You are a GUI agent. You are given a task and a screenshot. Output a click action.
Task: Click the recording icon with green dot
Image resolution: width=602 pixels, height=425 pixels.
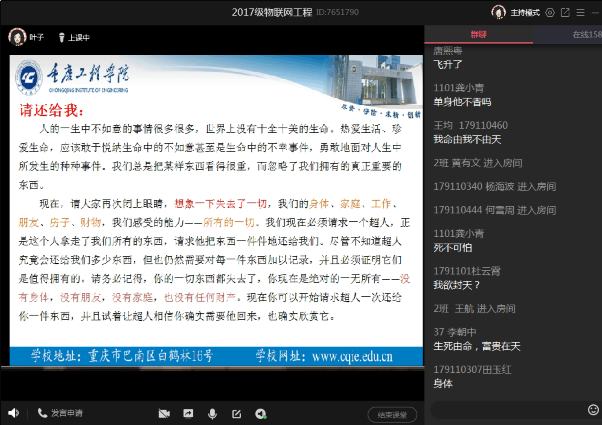click(x=260, y=413)
